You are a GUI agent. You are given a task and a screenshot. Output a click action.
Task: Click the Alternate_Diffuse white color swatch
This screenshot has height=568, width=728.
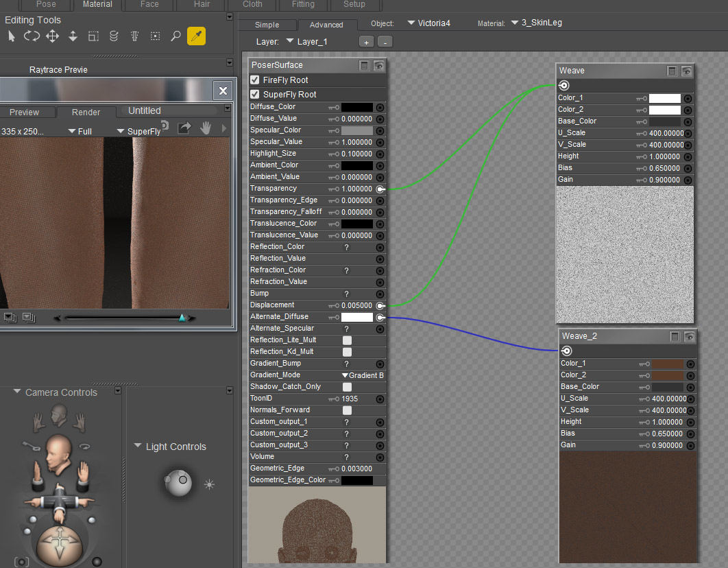[356, 317]
